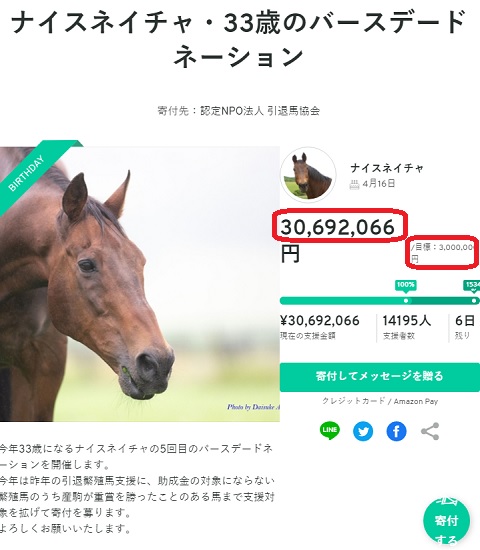Open the large horse photo
Viewport: 480px width, 550px height.
[x=140, y=284]
